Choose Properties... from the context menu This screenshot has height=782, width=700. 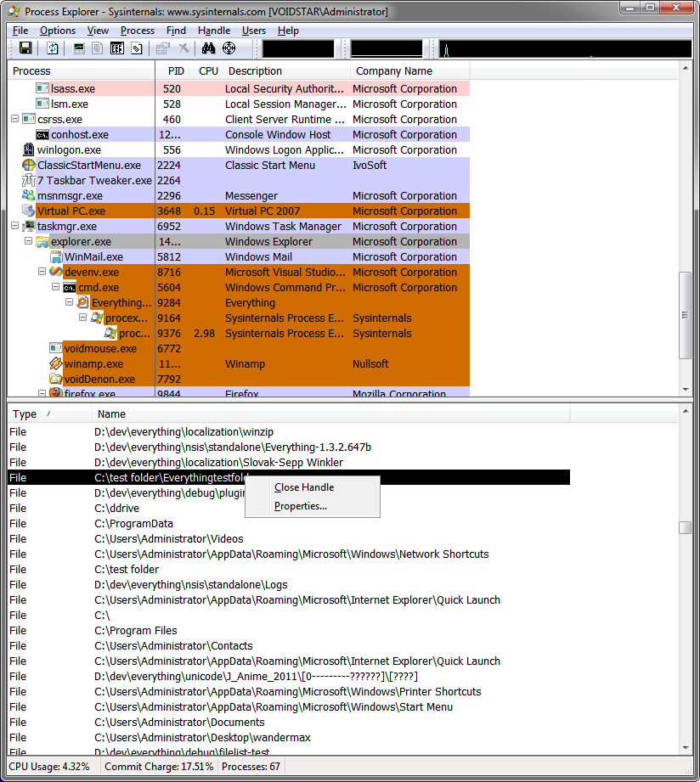point(313,506)
